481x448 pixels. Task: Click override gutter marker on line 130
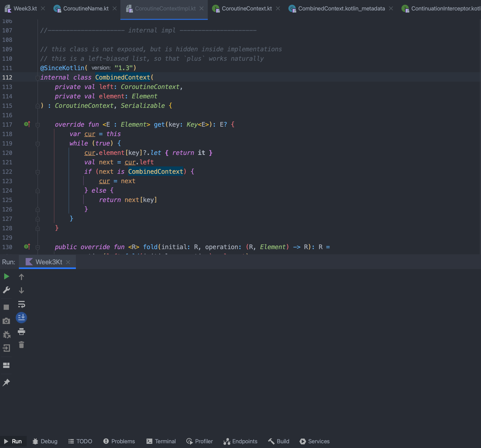27,247
